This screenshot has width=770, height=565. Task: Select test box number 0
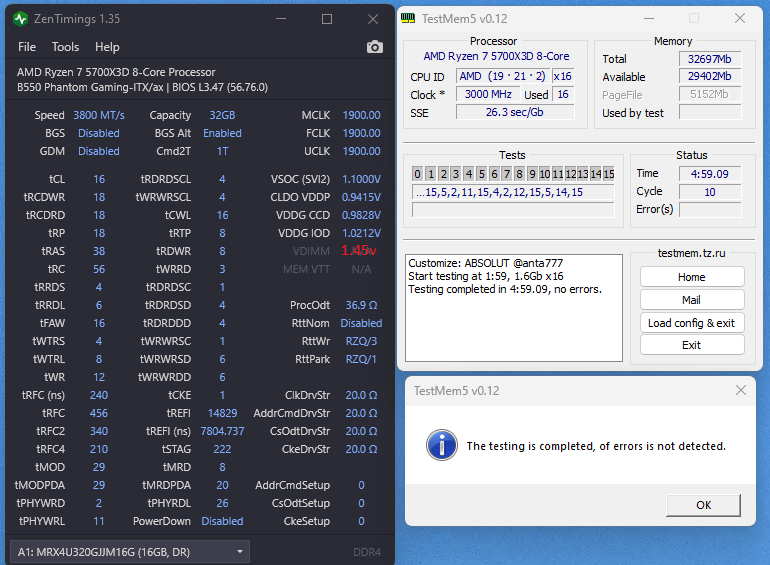(x=418, y=174)
